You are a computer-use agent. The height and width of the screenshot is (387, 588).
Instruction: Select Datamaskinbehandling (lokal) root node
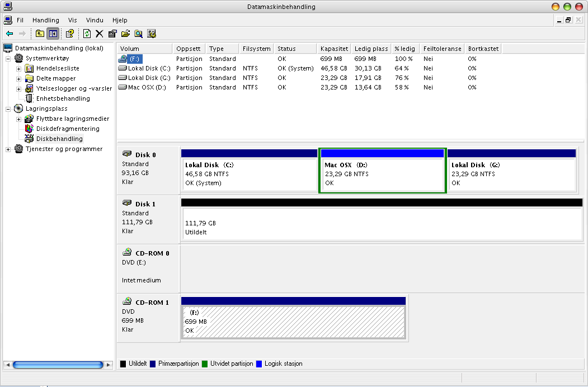pos(59,48)
